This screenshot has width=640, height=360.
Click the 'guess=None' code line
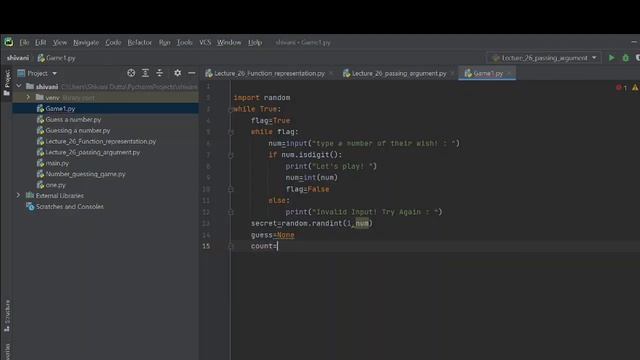(x=273, y=235)
